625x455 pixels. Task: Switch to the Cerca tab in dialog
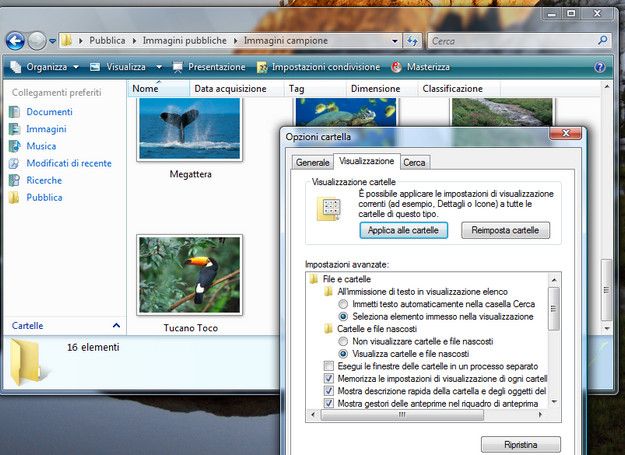pos(415,163)
